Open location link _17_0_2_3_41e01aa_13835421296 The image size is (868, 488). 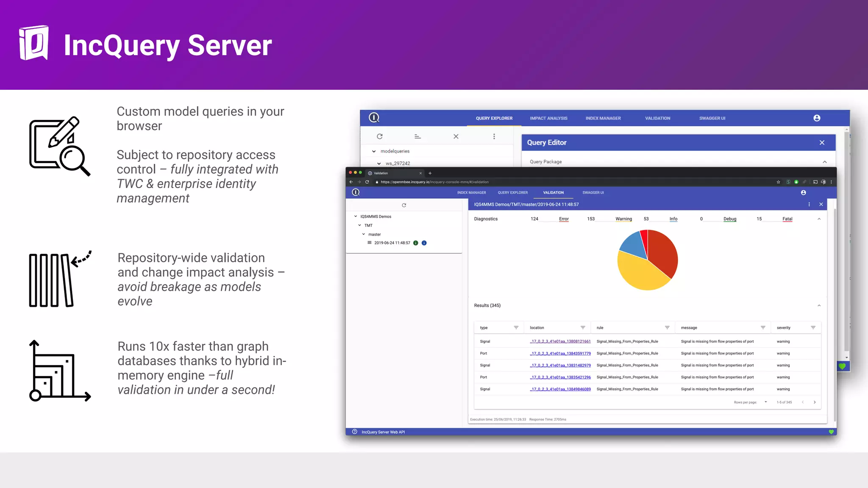(x=560, y=377)
